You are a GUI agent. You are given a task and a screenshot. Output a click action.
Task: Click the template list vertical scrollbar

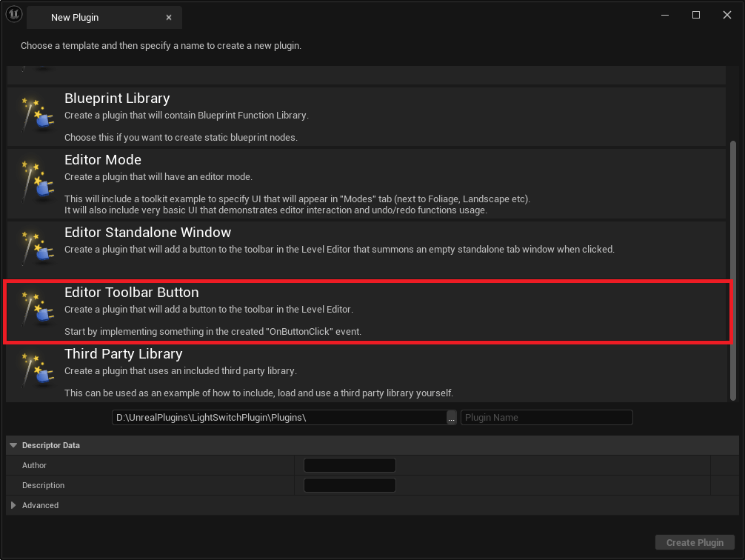733,267
